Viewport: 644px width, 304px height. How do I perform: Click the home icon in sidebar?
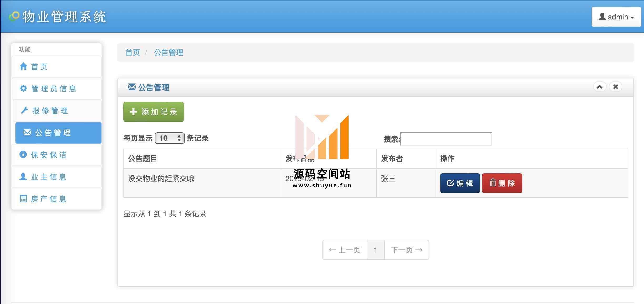pos(23,66)
